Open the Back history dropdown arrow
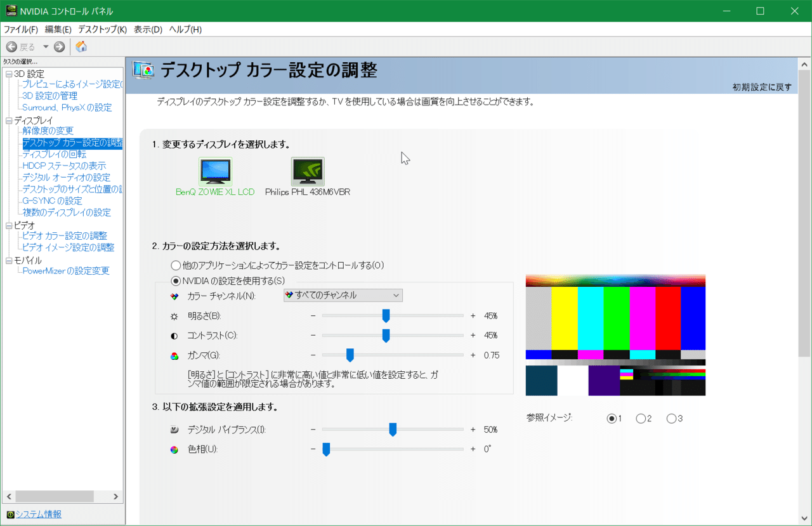Viewport: 812px width, 526px height. pyautogui.click(x=46, y=46)
